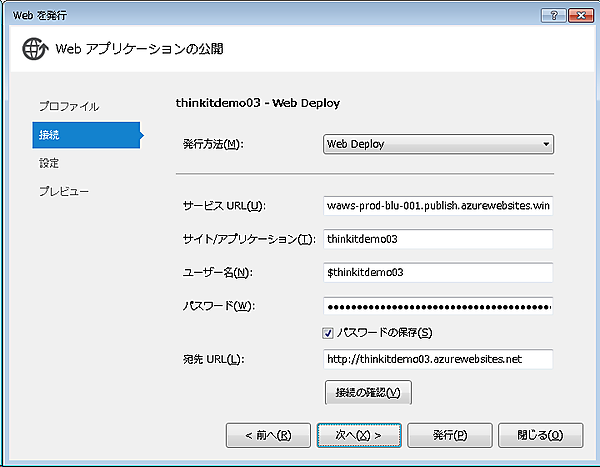Click the globe publish icon in header
600x467 pixels.
tap(35, 49)
